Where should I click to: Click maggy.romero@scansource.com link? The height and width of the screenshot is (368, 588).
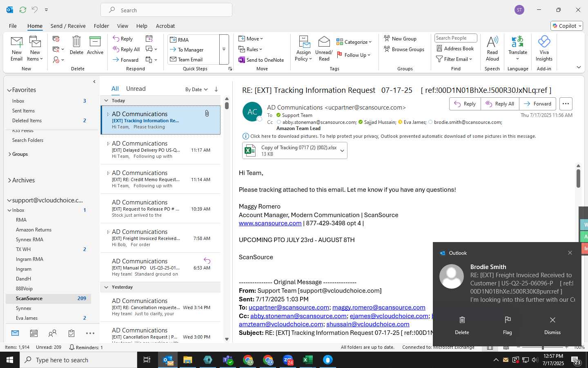click(x=379, y=307)
